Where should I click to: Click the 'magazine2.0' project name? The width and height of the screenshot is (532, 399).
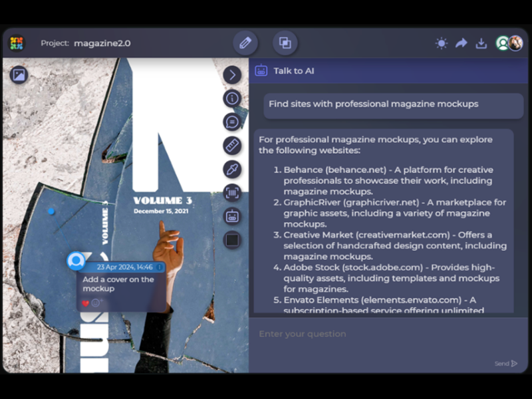tap(102, 43)
